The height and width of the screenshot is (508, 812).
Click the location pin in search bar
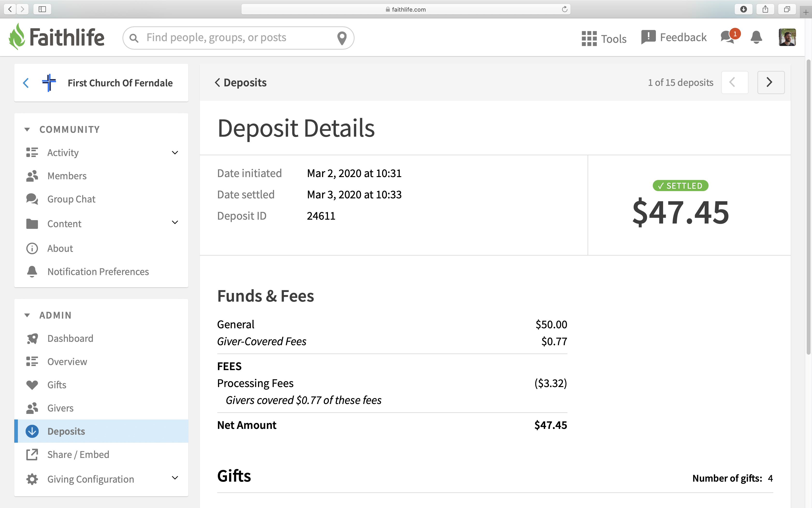click(341, 38)
